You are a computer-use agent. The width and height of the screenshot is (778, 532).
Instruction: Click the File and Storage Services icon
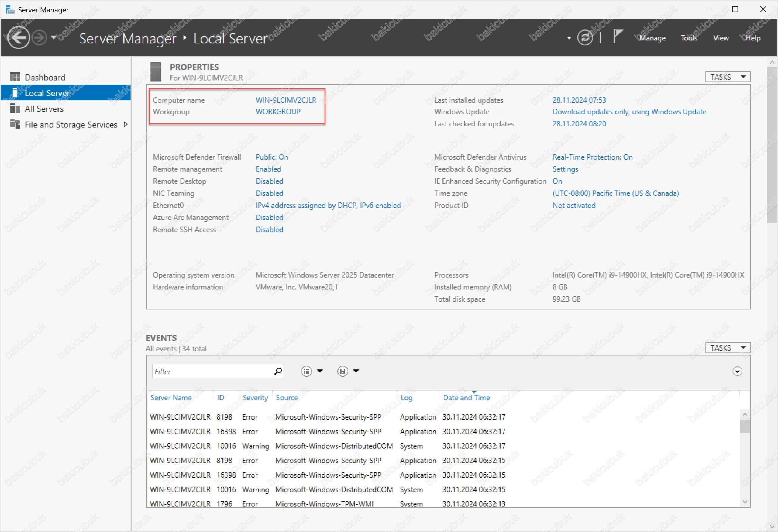pos(15,124)
